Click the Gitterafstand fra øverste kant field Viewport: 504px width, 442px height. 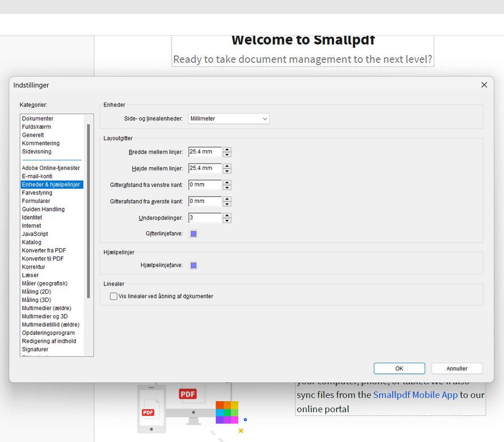205,201
